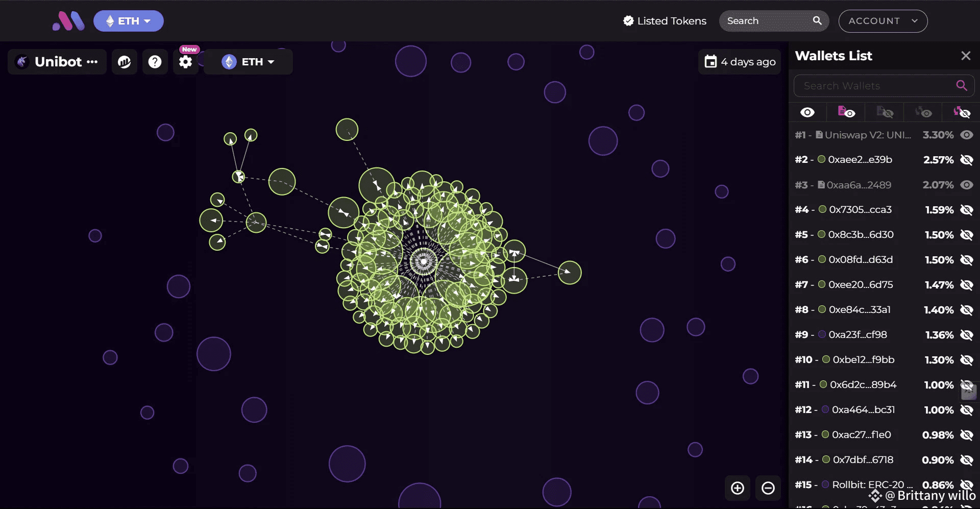This screenshot has height=509, width=980.
Task: Click show exchanges eye filter
Action: point(923,112)
